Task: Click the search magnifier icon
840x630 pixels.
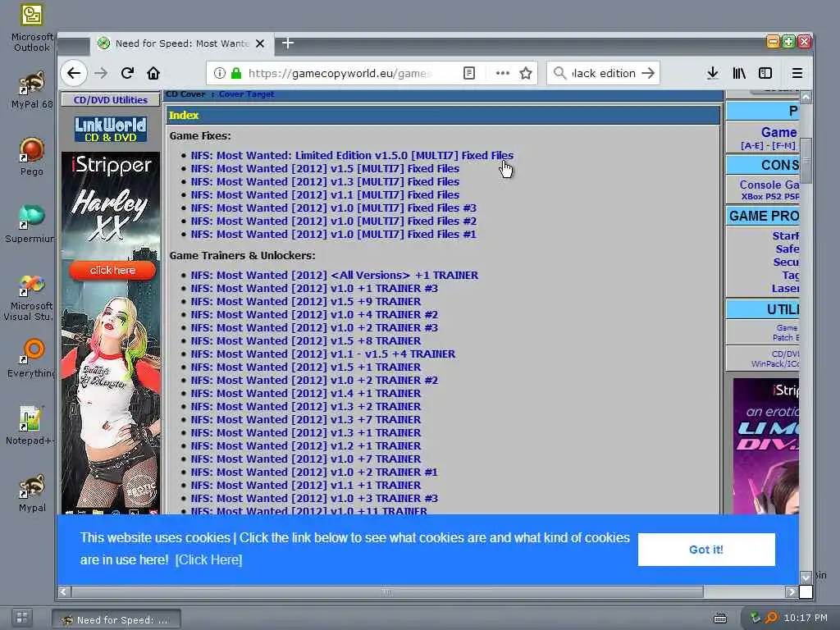Action: point(559,73)
